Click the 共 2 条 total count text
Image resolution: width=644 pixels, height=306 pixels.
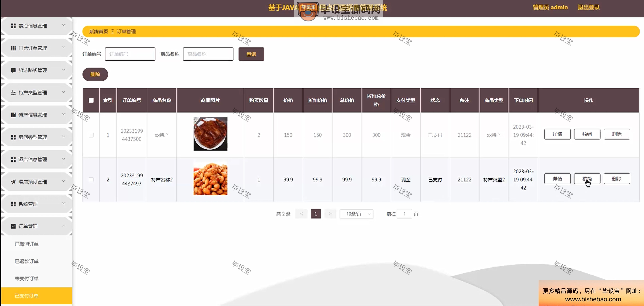click(283, 214)
